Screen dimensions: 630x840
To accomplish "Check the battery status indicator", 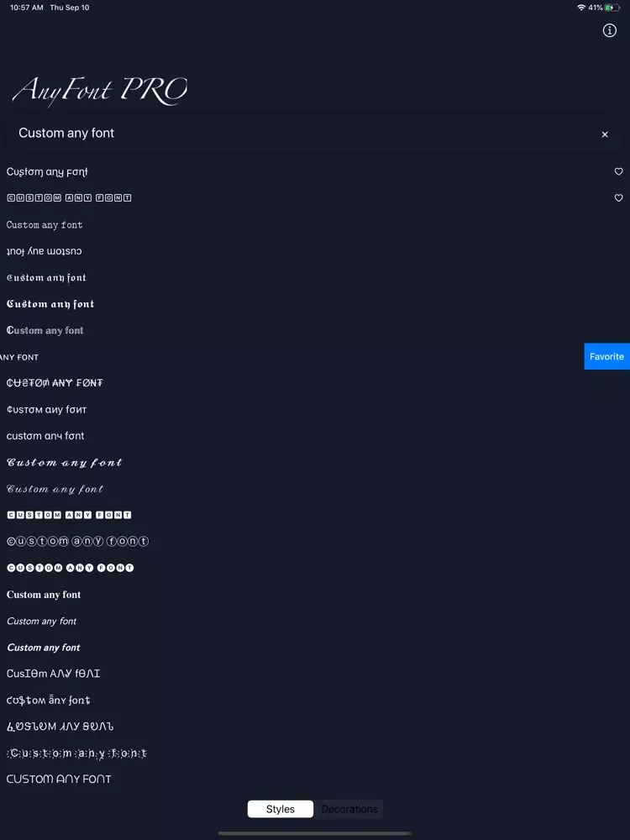I will 612,8.
